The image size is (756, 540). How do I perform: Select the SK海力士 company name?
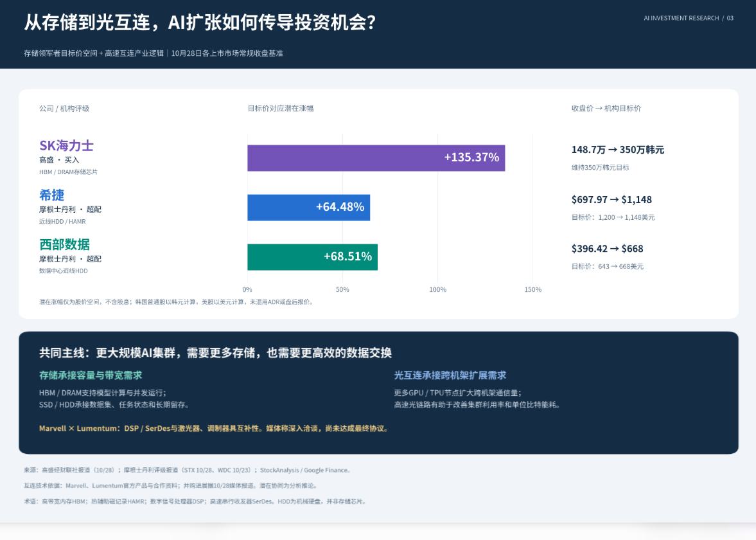66,145
